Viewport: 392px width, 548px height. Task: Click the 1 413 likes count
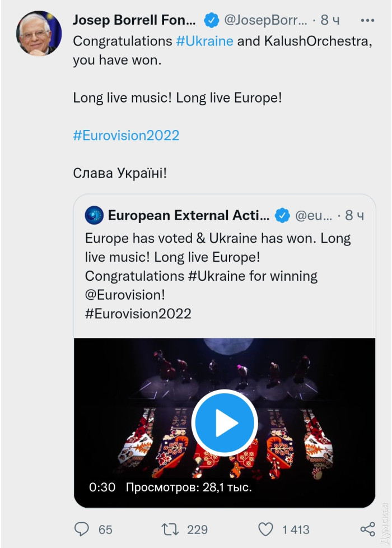pos(295,529)
